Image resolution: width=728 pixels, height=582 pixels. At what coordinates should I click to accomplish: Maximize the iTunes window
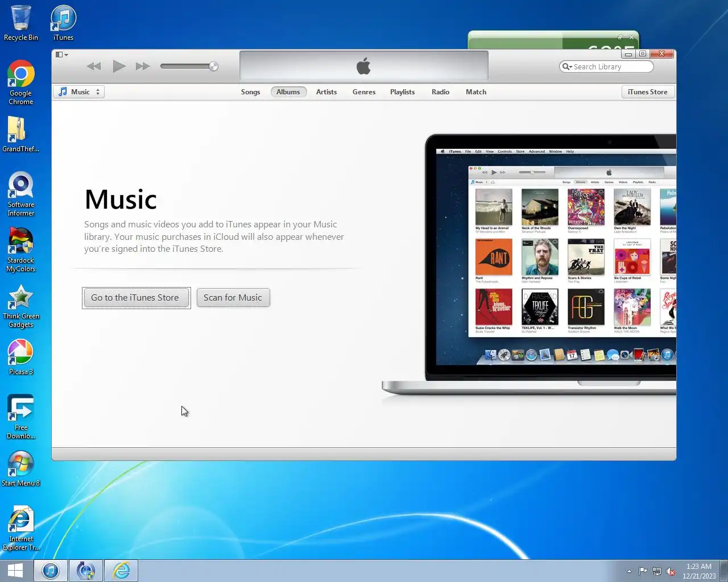click(x=643, y=54)
